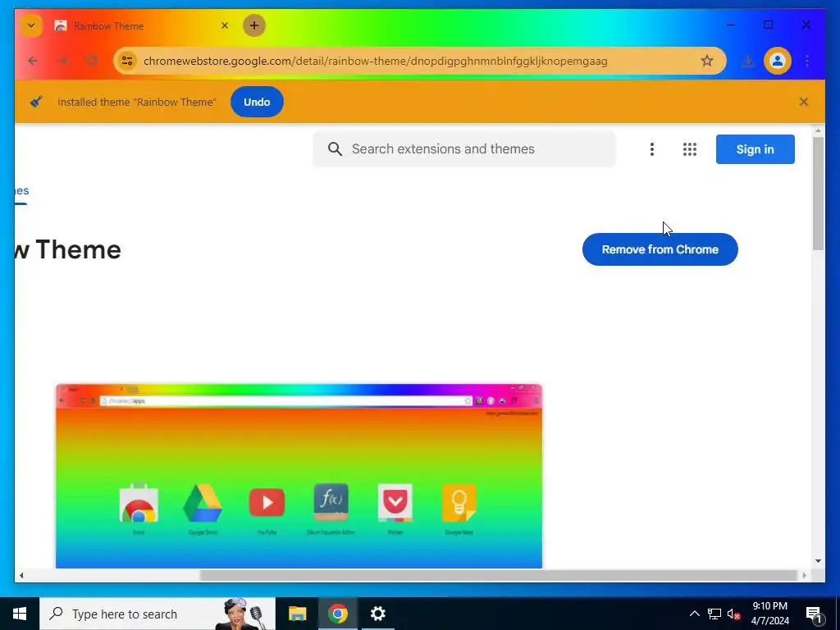Open the Windows Start menu
The height and width of the screenshot is (630, 840).
click(20, 614)
